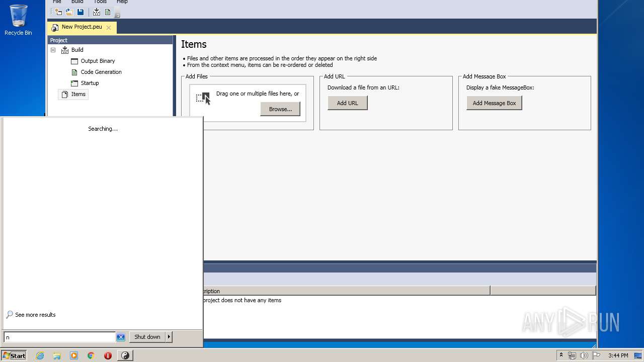
Task: Open the Help menu
Action: [122, 2]
